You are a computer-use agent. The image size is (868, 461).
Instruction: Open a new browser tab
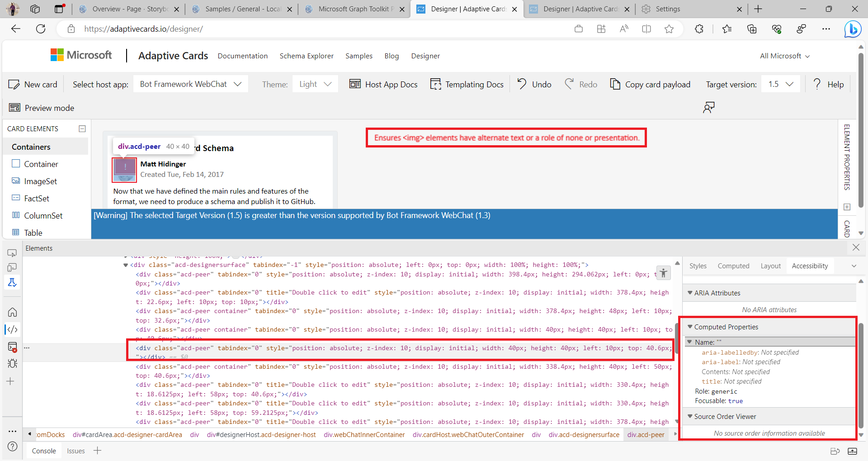tap(758, 9)
